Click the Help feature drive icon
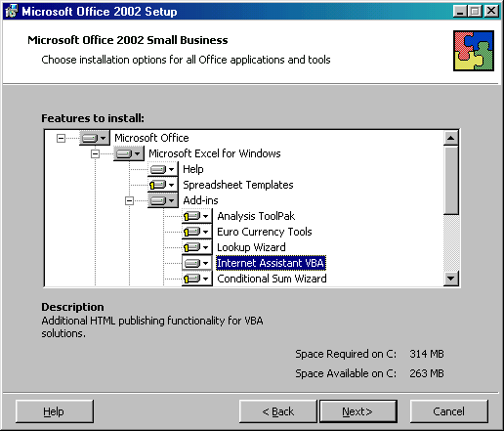This screenshot has height=431, width=504. [x=162, y=169]
